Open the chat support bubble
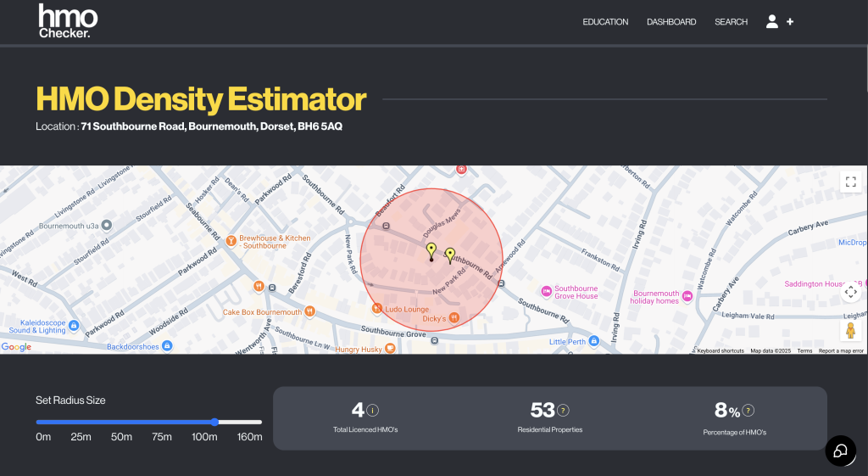The height and width of the screenshot is (476, 868). coord(840,451)
